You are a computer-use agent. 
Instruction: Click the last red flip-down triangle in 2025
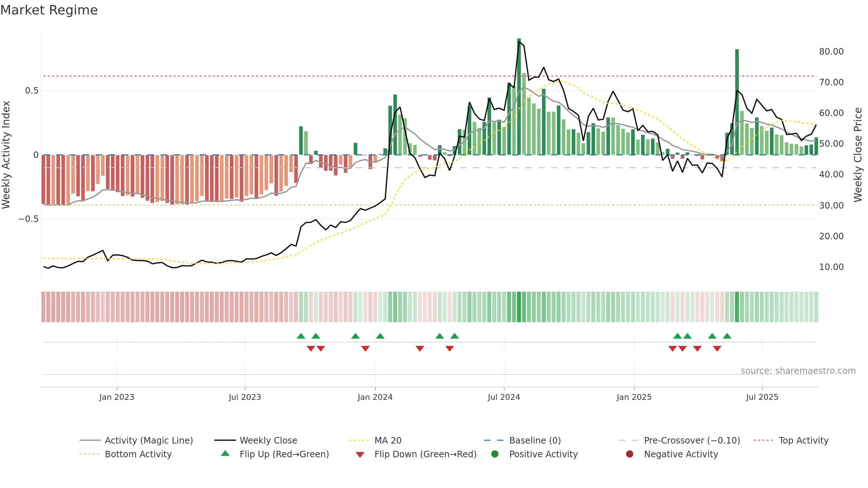717,348
